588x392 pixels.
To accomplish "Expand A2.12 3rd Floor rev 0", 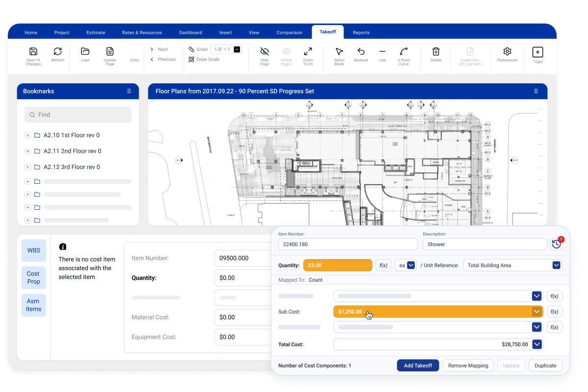I will (x=27, y=167).
